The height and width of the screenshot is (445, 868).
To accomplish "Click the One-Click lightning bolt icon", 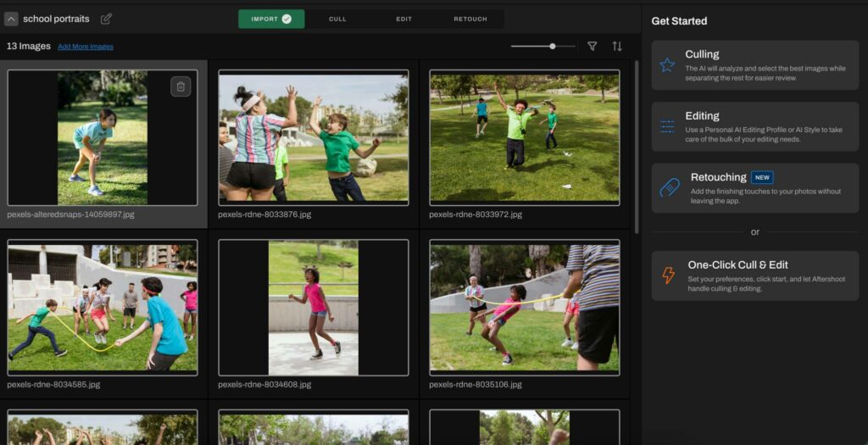I will 668,275.
